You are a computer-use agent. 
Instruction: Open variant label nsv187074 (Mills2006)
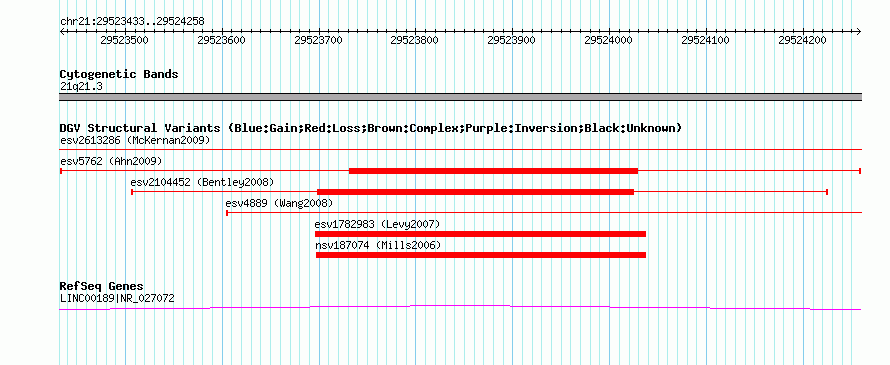378,245
